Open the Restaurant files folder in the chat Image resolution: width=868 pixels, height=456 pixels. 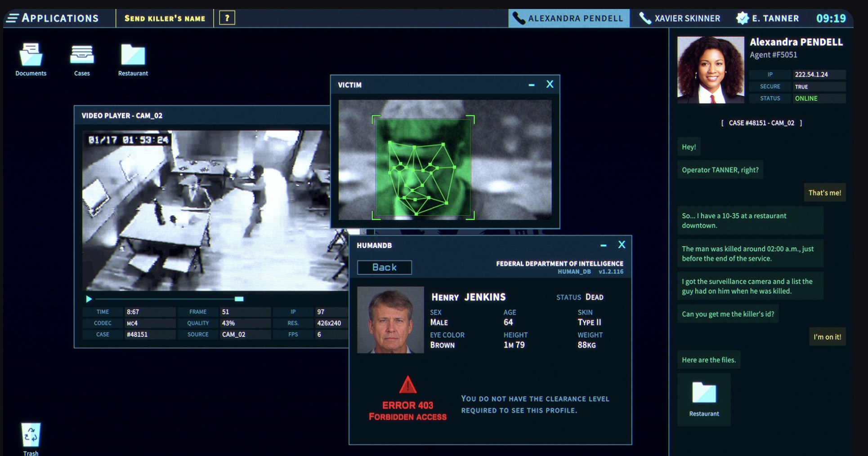pos(703,395)
